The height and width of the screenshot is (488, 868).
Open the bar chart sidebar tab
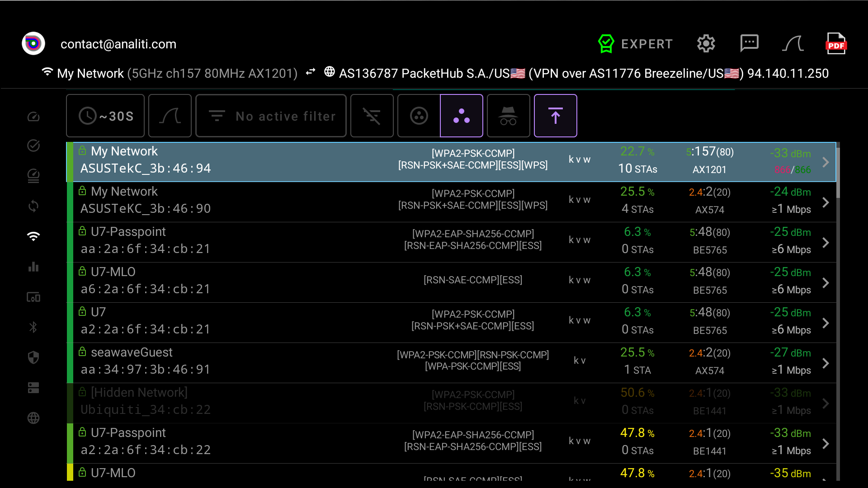(x=33, y=267)
